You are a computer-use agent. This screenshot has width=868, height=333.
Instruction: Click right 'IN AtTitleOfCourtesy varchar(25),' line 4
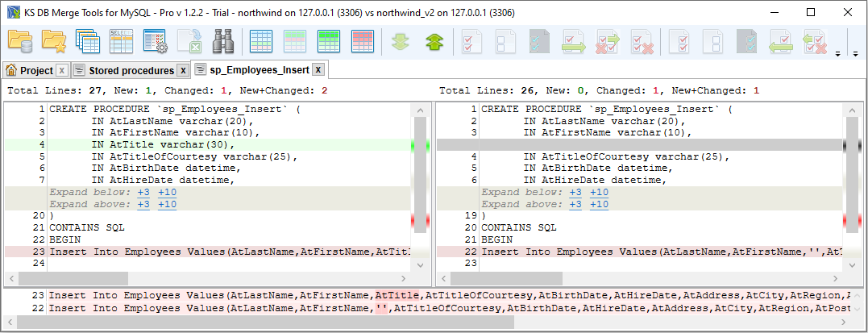click(x=627, y=156)
